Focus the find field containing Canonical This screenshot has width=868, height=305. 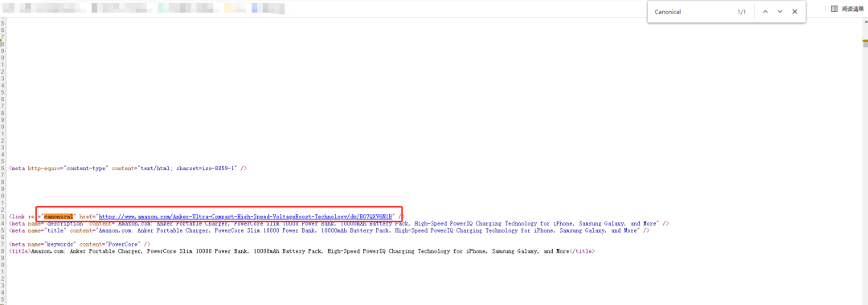point(692,11)
